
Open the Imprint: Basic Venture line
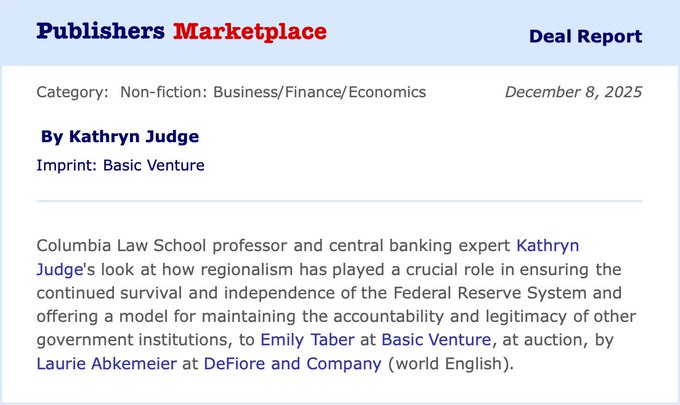[120, 165]
